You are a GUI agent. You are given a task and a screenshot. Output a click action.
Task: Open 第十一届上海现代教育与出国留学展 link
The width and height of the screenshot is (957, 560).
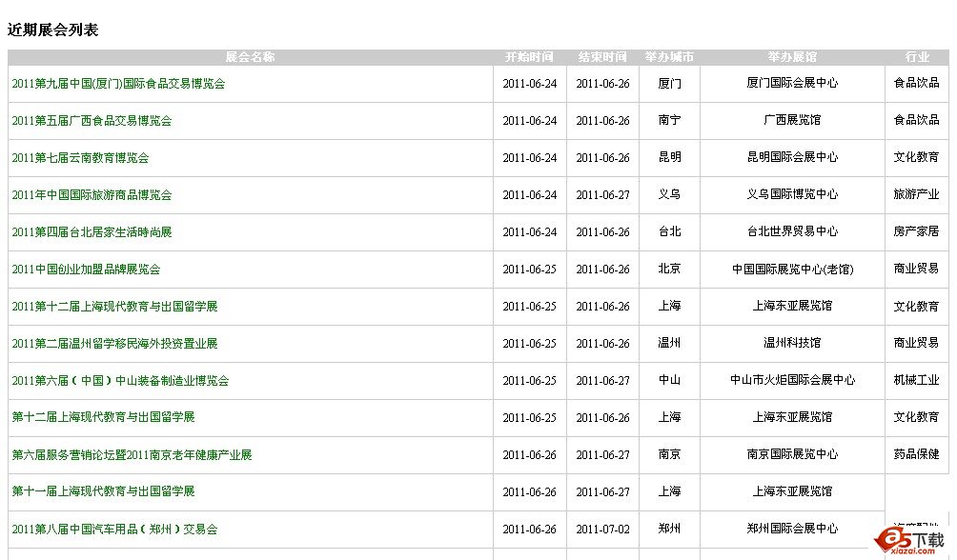click(x=103, y=491)
